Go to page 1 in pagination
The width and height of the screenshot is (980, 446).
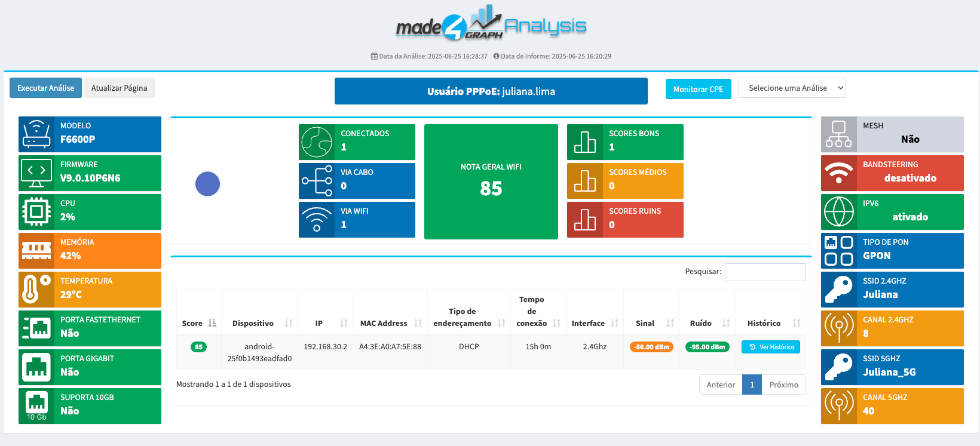tap(752, 385)
